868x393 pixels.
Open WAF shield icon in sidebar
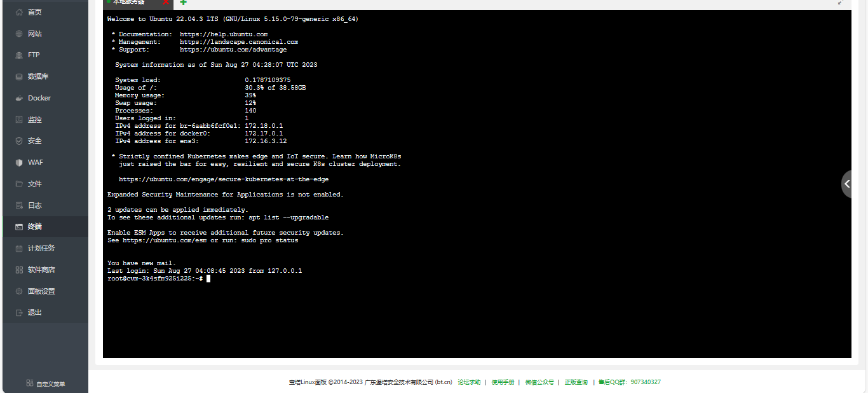(x=19, y=163)
